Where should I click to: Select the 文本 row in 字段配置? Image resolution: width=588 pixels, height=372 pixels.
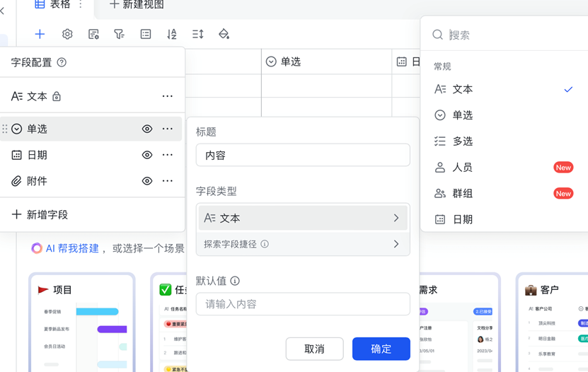click(91, 96)
